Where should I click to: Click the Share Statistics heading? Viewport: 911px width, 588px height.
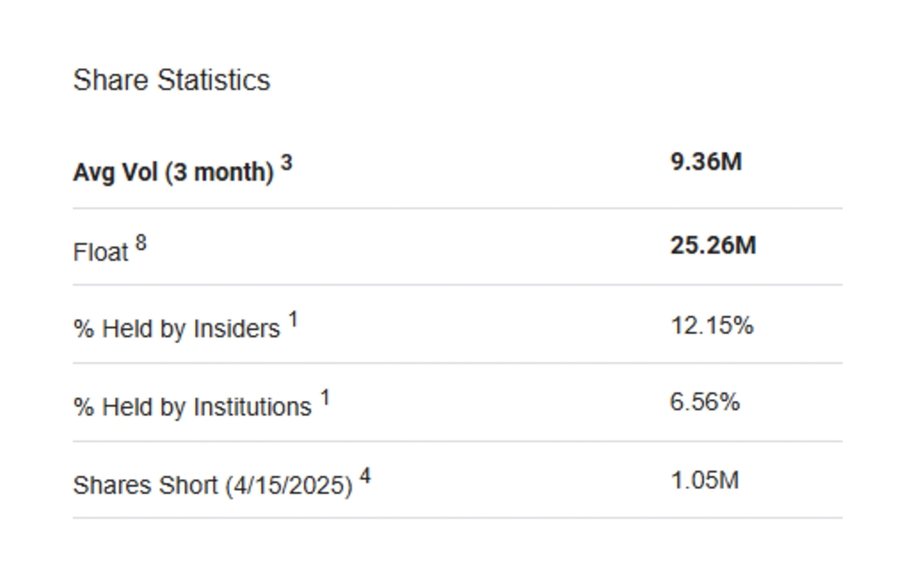coord(171,80)
